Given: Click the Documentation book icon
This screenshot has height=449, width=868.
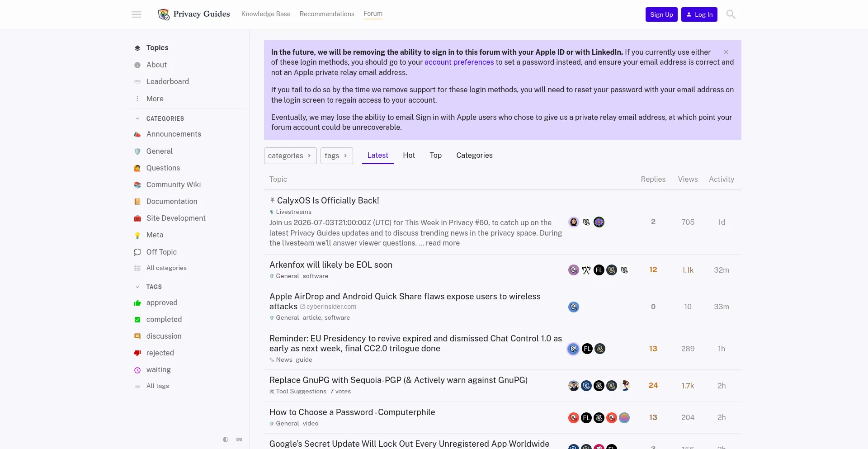Looking at the screenshot, I should [x=137, y=202].
